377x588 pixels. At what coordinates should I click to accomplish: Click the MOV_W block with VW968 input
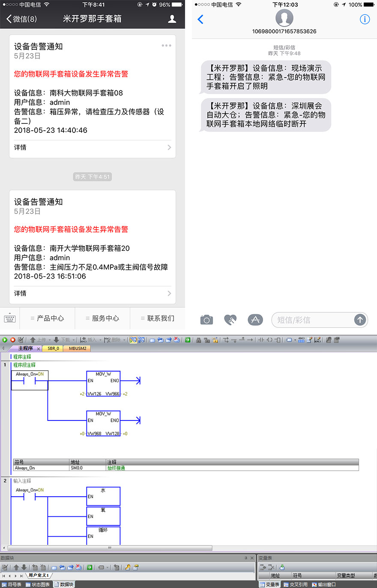(103, 423)
